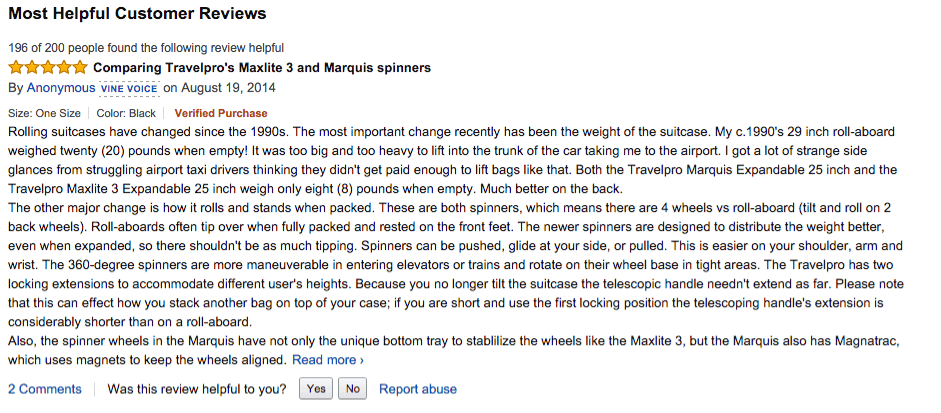Open the Anonymous reviewer profile link
The width and height of the screenshot is (941, 413).
pos(61,88)
